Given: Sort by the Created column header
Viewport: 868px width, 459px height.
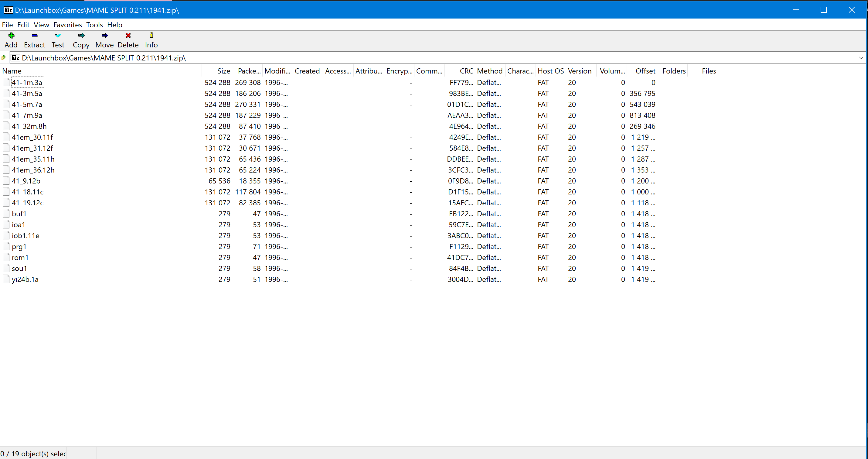Looking at the screenshot, I should [308, 71].
